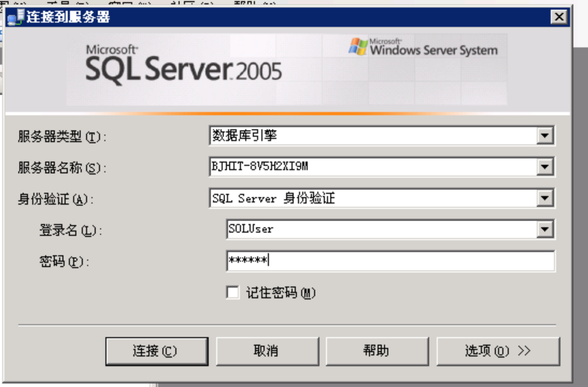588x387 pixels.
Task: Cancel the dialog with 取消
Action: click(267, 351)
